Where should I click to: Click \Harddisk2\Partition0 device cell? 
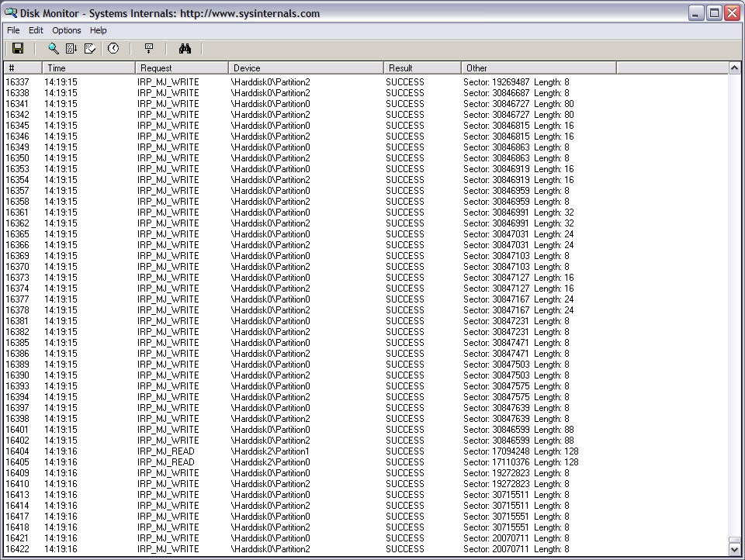pyautogui.click(x=270, y=462)
